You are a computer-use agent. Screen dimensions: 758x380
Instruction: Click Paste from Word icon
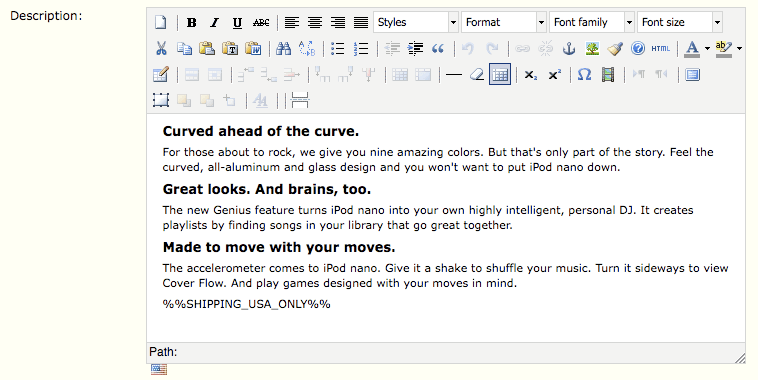pos(253,48)
